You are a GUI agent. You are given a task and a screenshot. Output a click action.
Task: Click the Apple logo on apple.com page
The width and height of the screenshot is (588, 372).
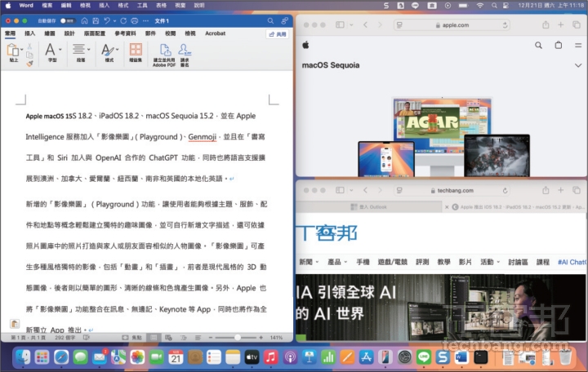(x=305, y=45)
